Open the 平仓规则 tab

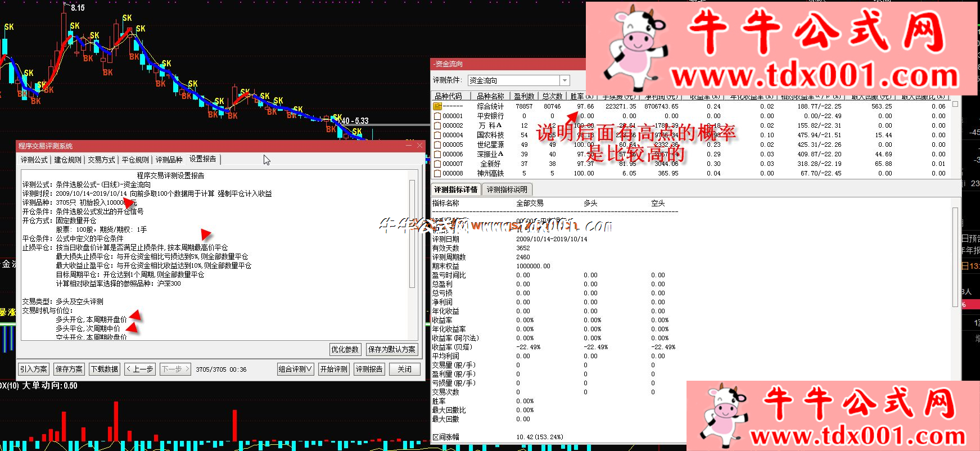coord(136,160)
